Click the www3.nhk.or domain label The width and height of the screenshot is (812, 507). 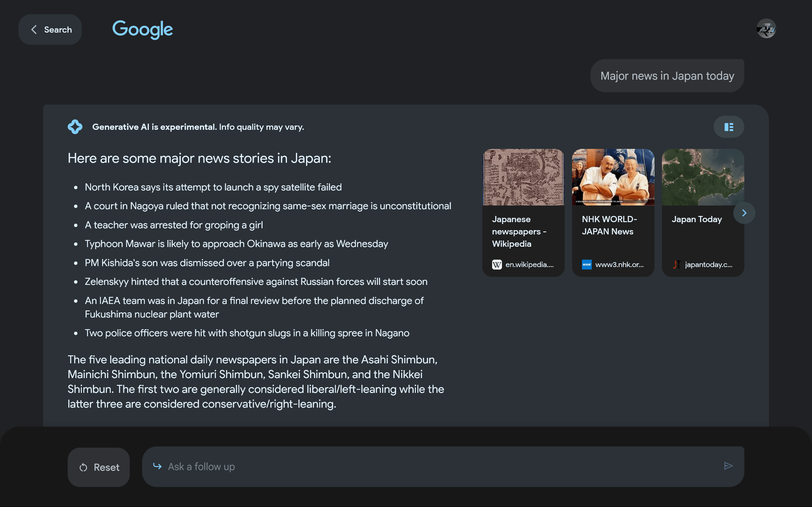(619, 265)
